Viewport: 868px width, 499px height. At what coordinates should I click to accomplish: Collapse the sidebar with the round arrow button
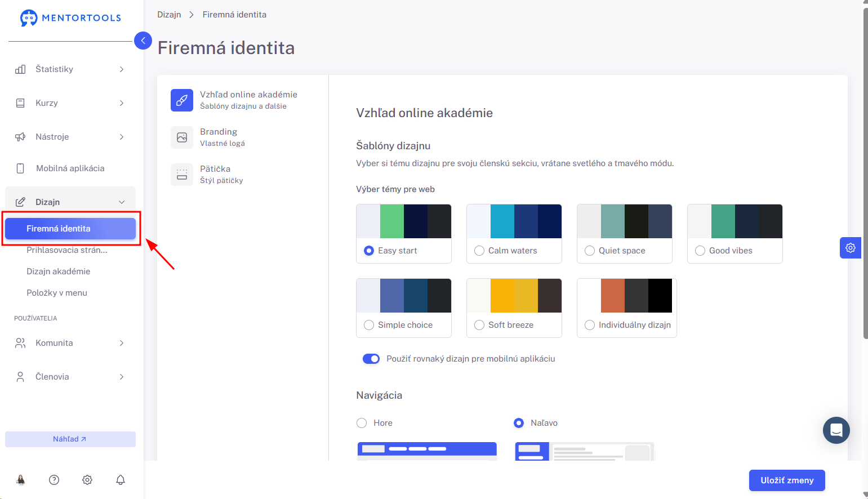pos(143,41)
